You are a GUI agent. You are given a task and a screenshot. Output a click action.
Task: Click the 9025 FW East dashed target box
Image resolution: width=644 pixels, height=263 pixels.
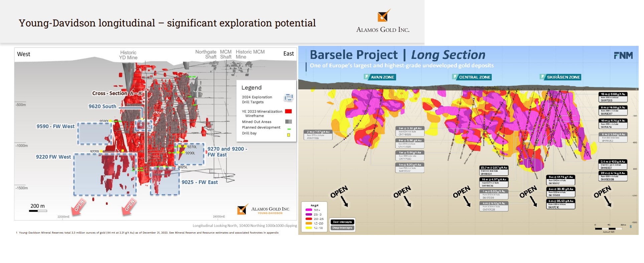coord(165,181)
